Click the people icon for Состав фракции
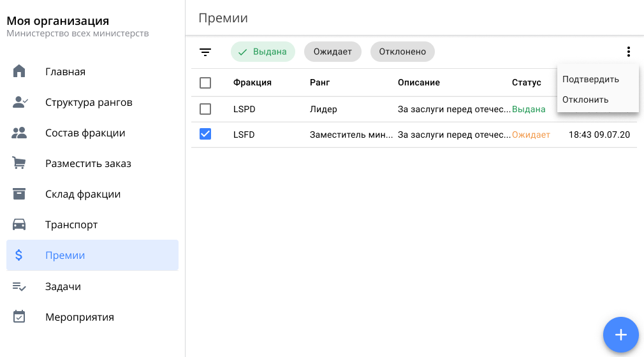644x357 pixels. coord(19,133)
